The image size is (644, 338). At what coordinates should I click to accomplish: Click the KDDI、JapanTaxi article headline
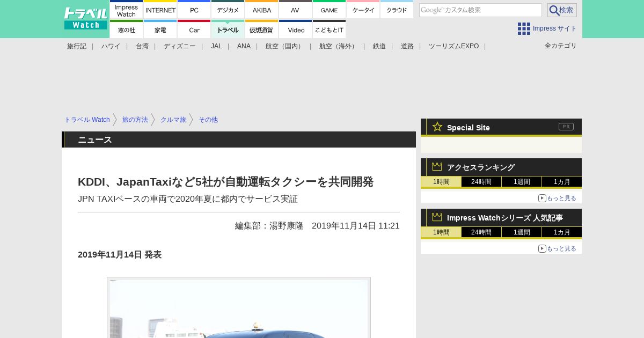click(x=225, y=182)
